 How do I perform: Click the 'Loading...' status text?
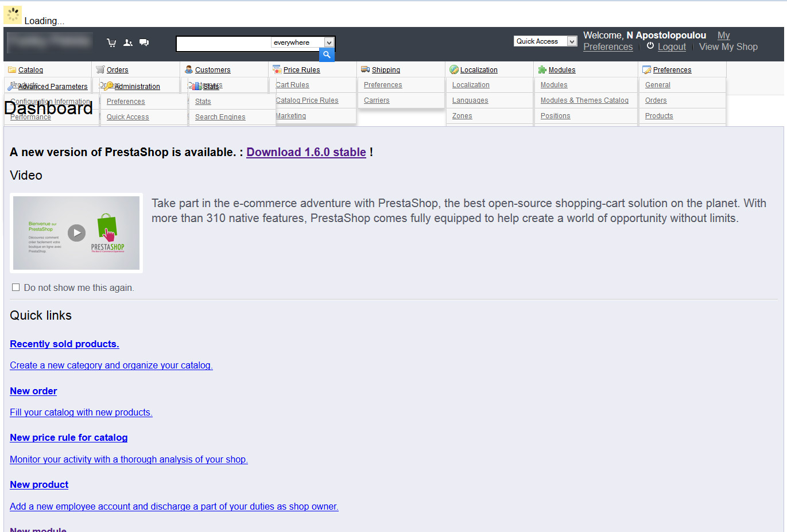[44, 21]
